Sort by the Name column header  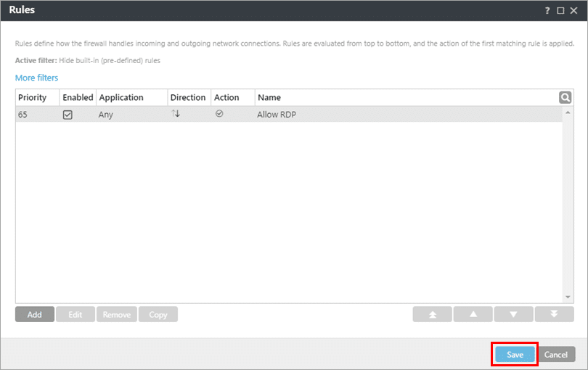click(x=269, y=97)
